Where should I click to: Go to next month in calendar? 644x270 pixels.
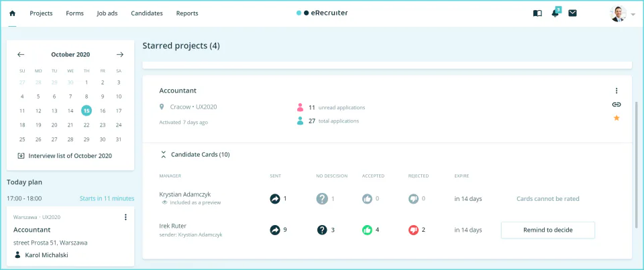pos(119,54)
